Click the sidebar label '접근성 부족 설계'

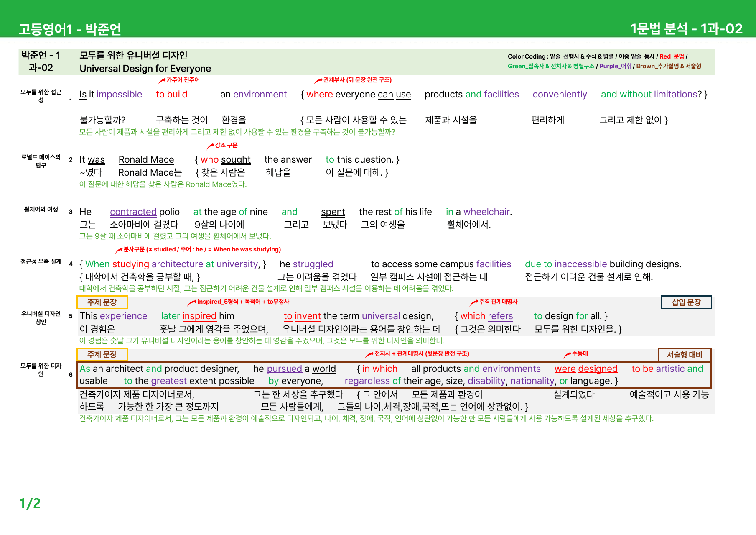[x=41, y=261]
